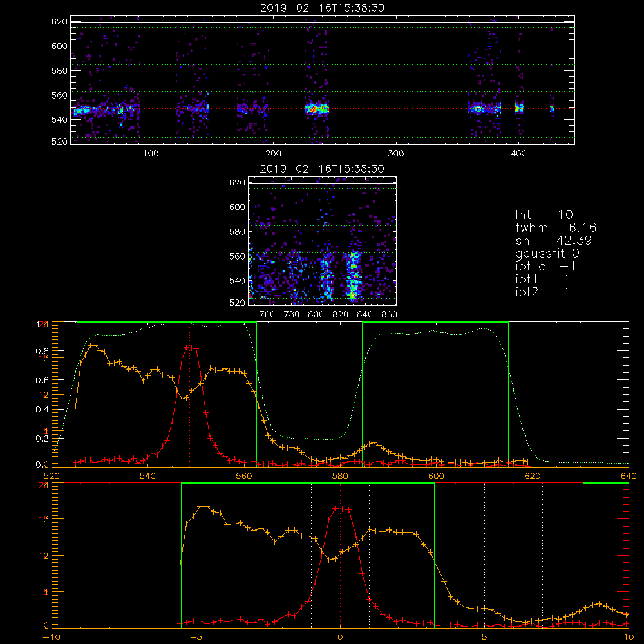Click x-axis label -10 on bottom plot
The width and height of the screenshot is (644, 644).
(x=52, y=638)
